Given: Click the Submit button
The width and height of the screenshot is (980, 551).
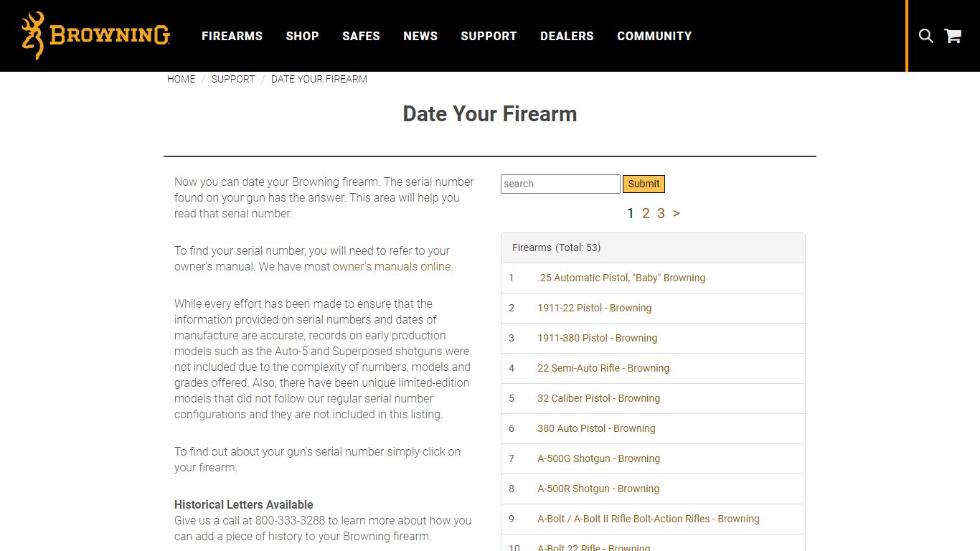Looking at the screenshot, I should (x=644, y=184).
